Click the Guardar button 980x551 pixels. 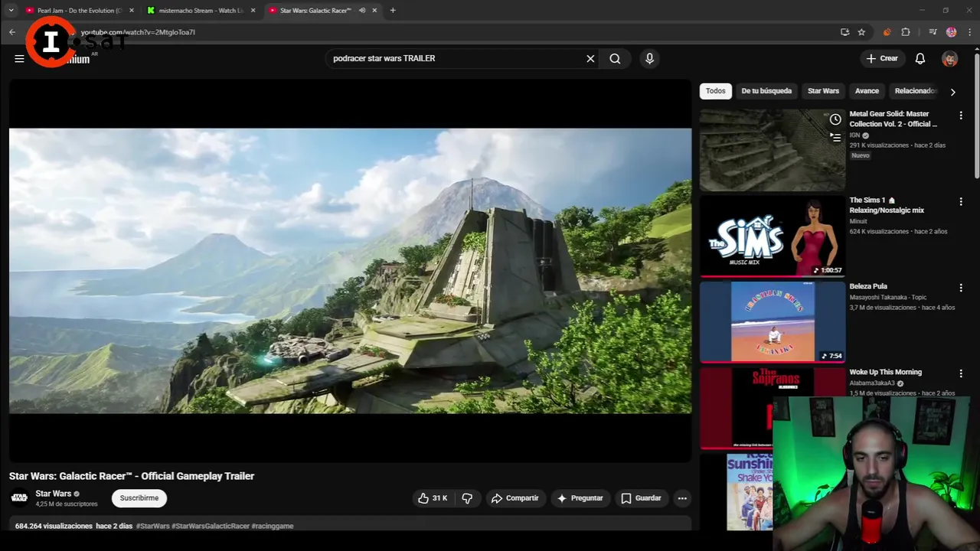tap(641, 498)
